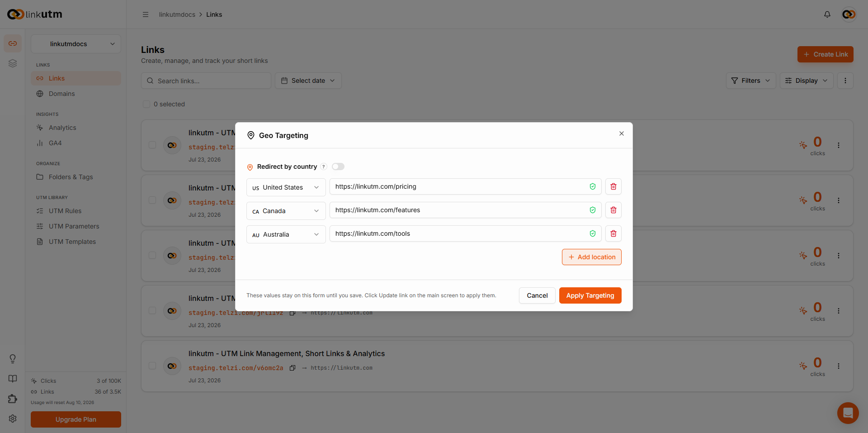Screen dimensions: 868x433
Task: Open UTM Templates
Action: (76, 242)
